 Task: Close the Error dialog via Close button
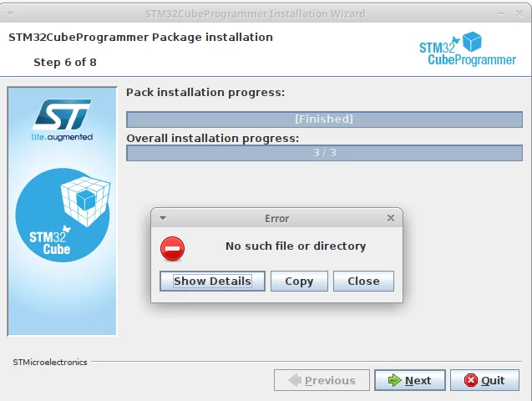pos(363,281)
